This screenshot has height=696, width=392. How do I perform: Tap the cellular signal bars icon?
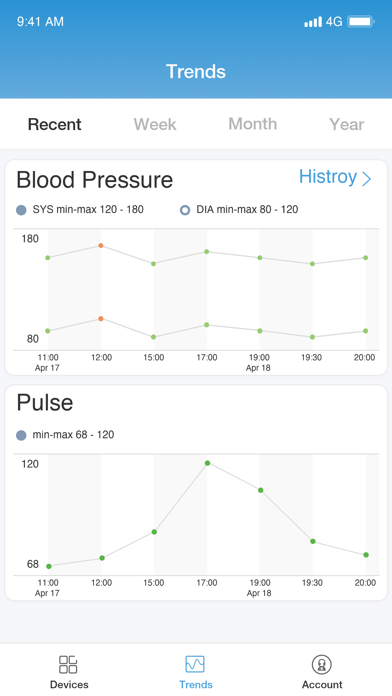pyautogui.click(x=313, y=22)
